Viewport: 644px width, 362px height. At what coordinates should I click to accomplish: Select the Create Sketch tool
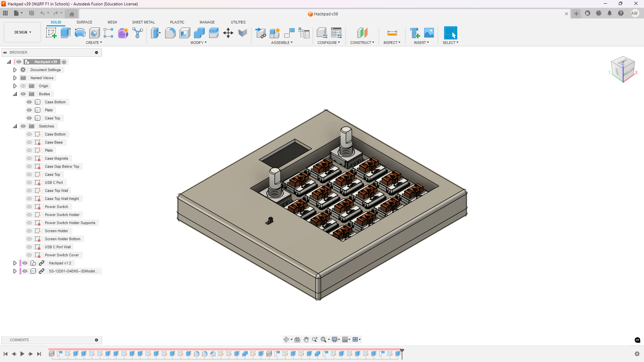point(51,33)
